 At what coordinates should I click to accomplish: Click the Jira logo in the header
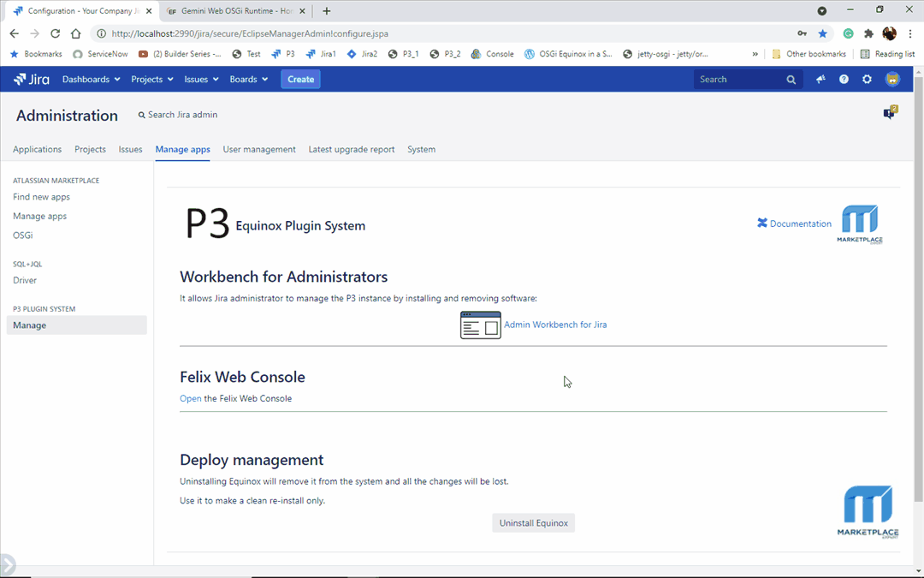(x=32, y=79)
